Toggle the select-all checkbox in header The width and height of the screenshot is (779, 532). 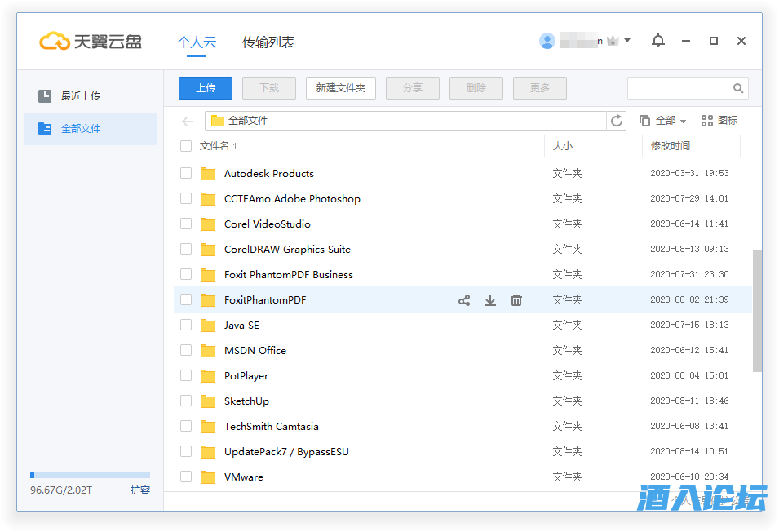click(x=186, y=146)
